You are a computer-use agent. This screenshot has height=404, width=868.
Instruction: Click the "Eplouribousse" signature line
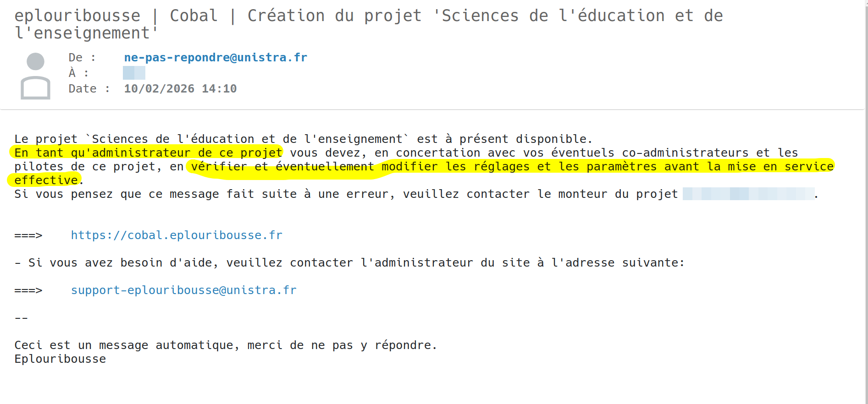click(x=60, y=359)
